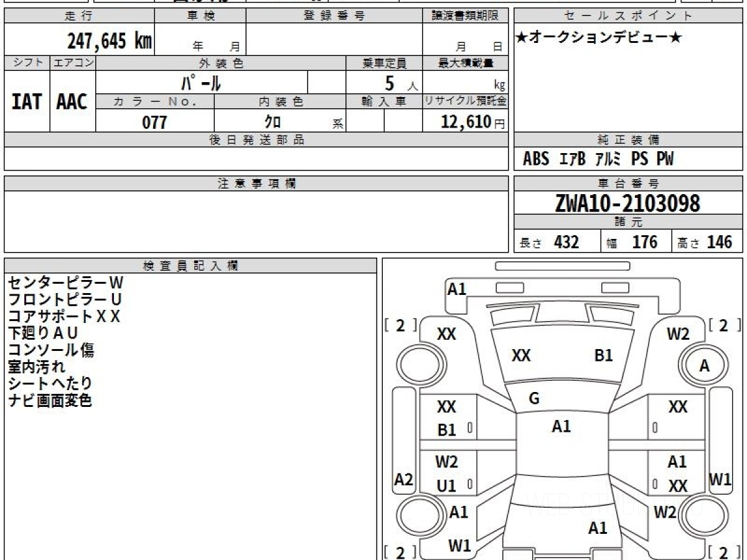Select ABS in the equipment list
This screenshot has height=560, width=747.
pyautogui.click(x=536, y=159)
